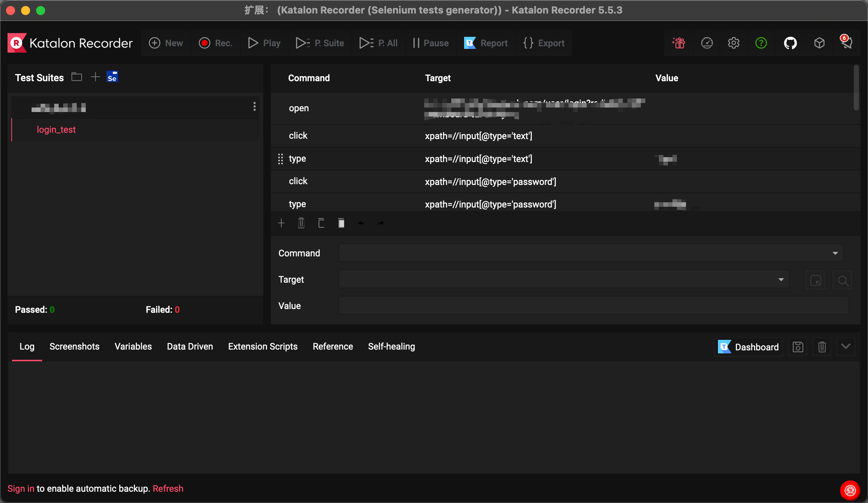This screenshot has height=503, width=868.
Task: Switch to the Self-healing tab
Action: [x=392, y=347]
